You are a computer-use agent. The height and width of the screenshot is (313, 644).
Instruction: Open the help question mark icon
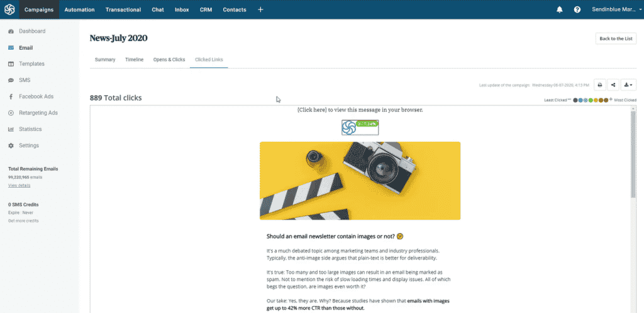coord(577,9)
